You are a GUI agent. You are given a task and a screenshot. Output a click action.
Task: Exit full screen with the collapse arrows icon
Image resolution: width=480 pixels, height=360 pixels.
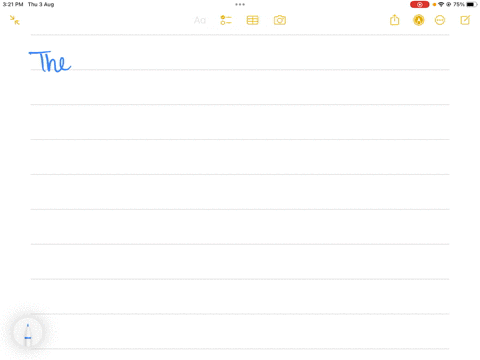click(15, 20)
